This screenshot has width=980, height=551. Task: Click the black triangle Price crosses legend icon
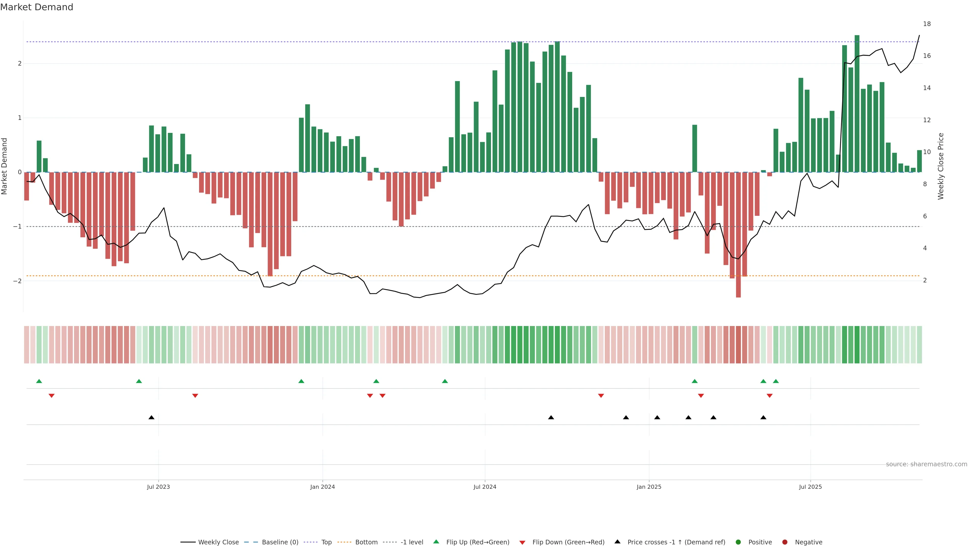(617, 542)
